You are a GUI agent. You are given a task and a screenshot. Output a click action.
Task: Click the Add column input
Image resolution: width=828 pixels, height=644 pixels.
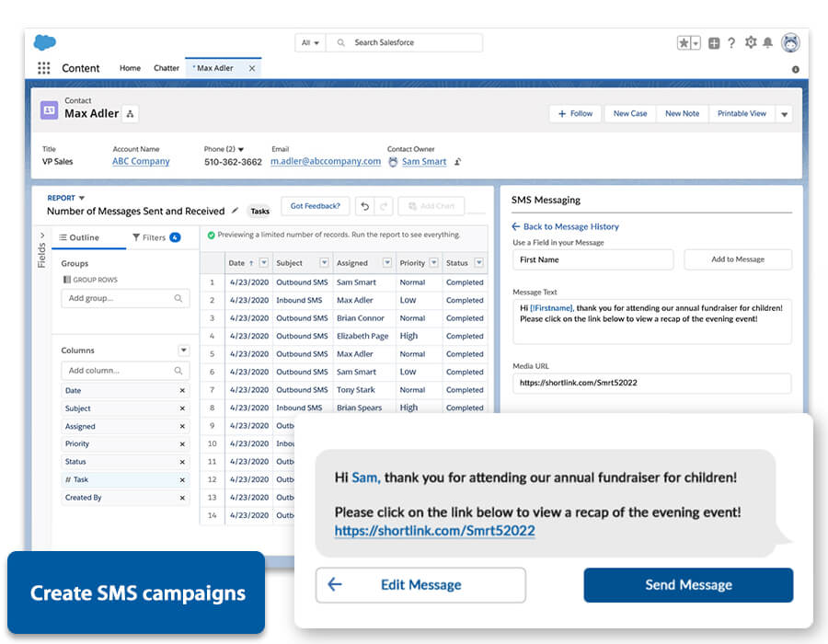(x=125, y=371)
